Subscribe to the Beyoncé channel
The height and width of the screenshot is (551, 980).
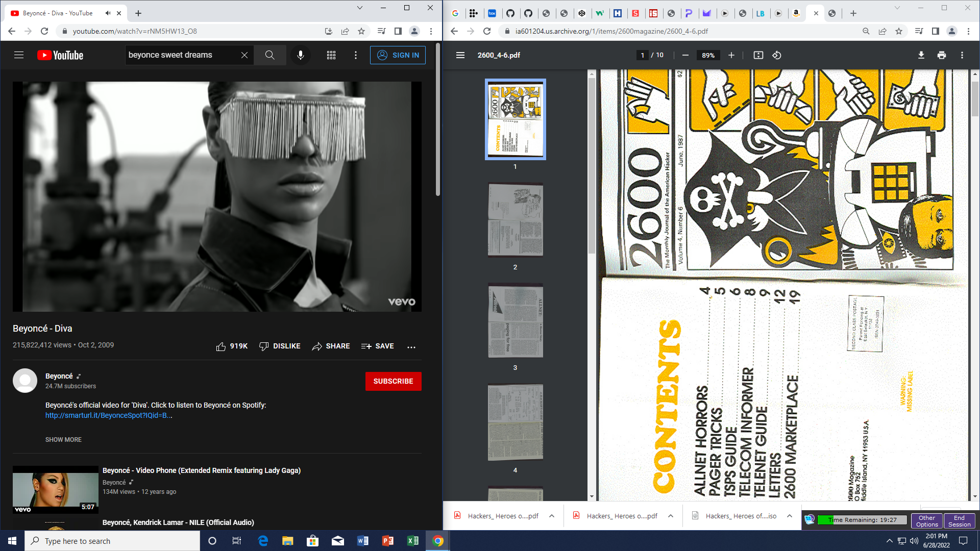(393, 381)
